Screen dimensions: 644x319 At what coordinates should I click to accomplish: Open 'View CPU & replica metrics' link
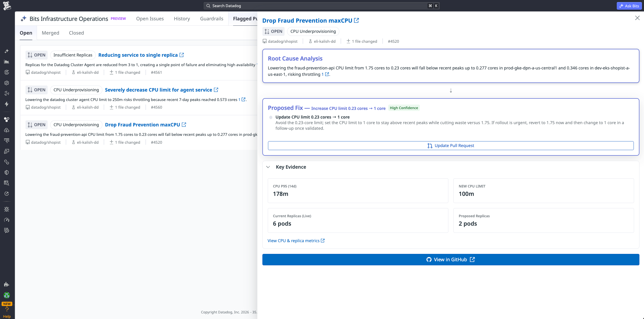(x=296, y=241)
